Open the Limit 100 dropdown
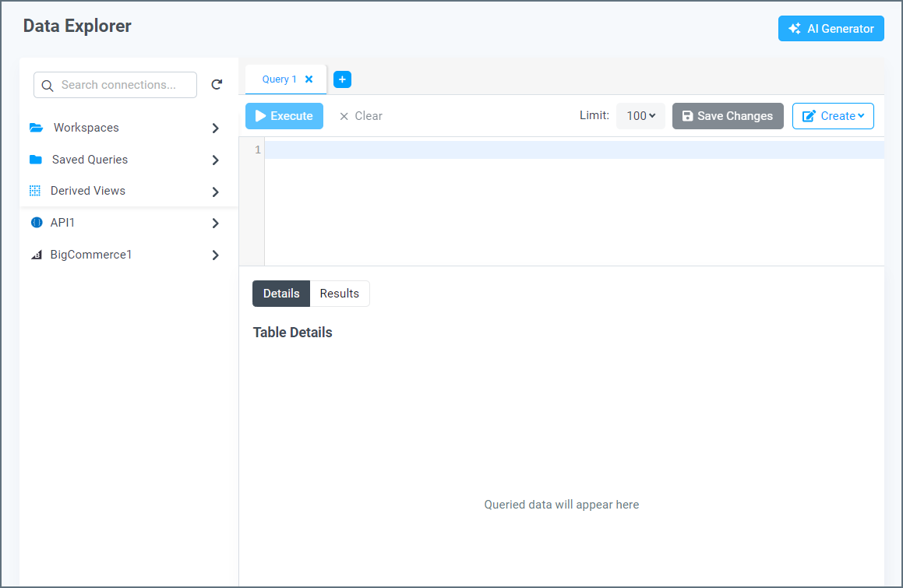 click(x=640, y=116)
